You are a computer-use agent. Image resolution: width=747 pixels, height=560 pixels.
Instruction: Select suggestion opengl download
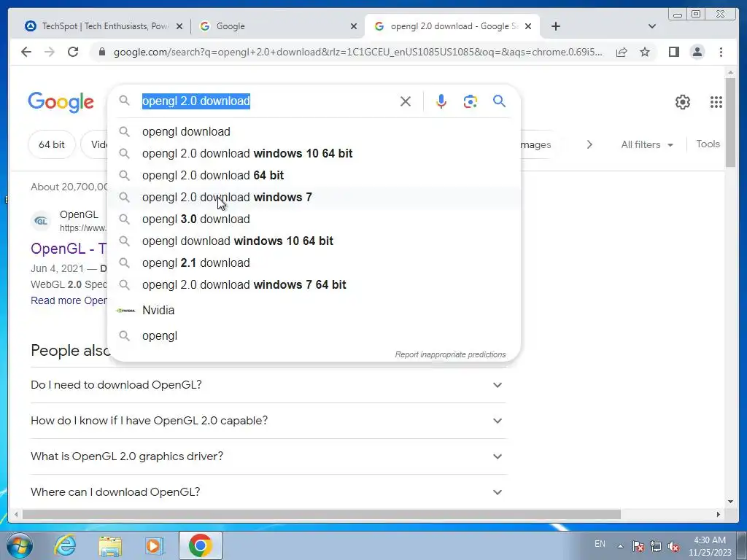point(314,131)
